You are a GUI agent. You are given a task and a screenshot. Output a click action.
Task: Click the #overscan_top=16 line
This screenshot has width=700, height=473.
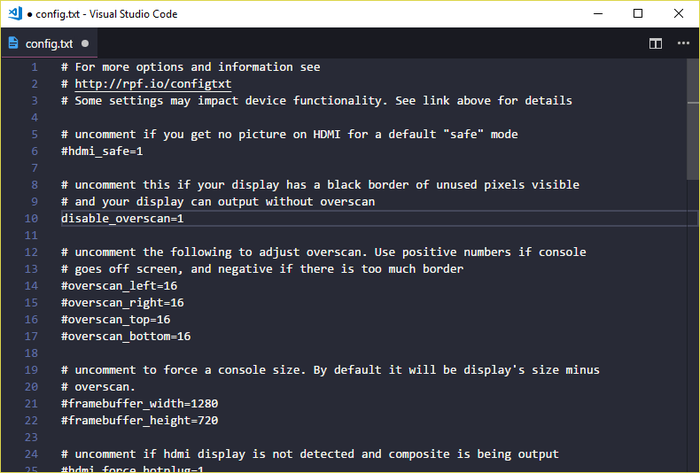click(115, 319)
